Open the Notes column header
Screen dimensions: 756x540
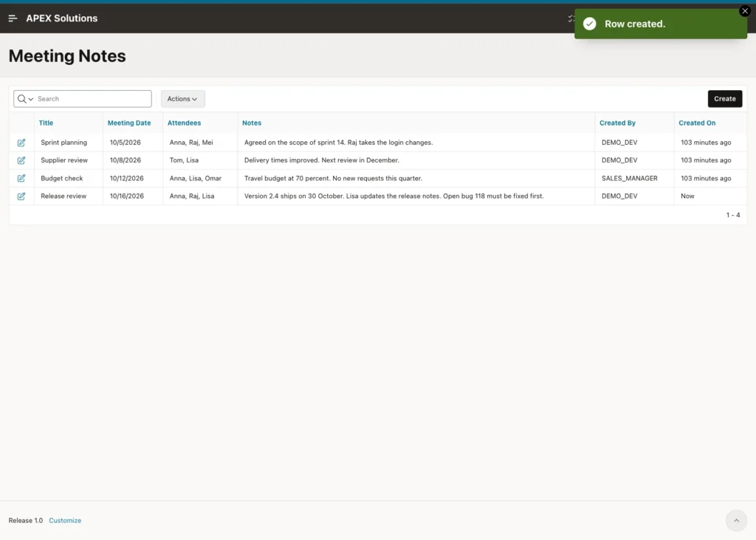point(252,123)
